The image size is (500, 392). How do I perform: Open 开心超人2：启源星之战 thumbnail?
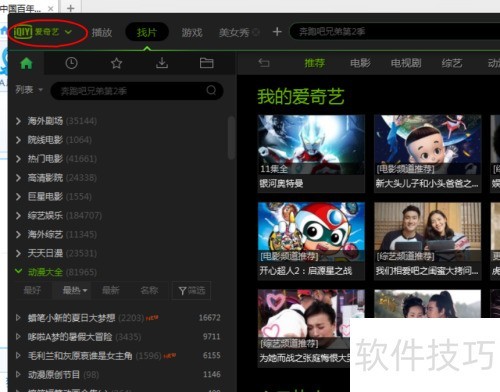click(311, 232)
